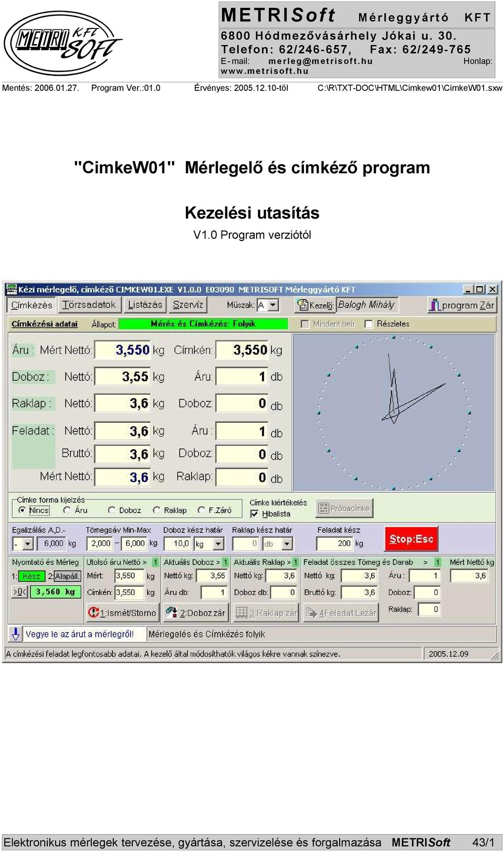Open the Raklap kész határ db dropdown
This screenshot has height=852, width=504.
[287, 544]
